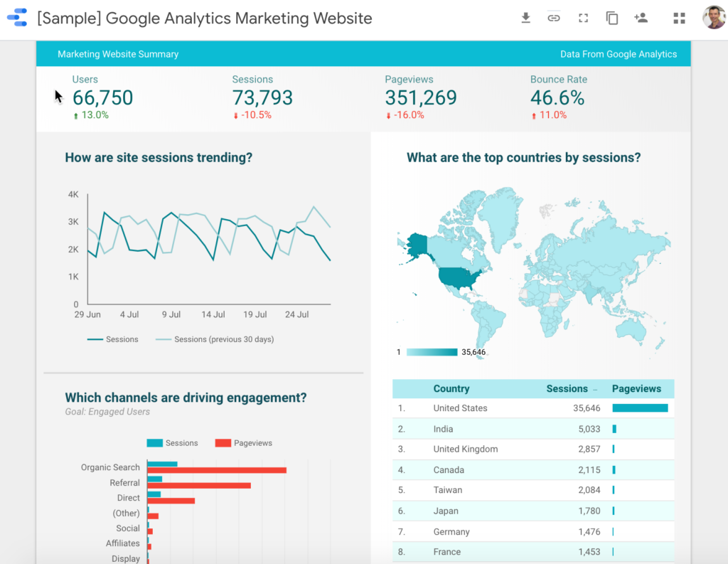This screenshot has height=564, width=728.
Task: Select the France row in country table
Action: coord(533,552)
